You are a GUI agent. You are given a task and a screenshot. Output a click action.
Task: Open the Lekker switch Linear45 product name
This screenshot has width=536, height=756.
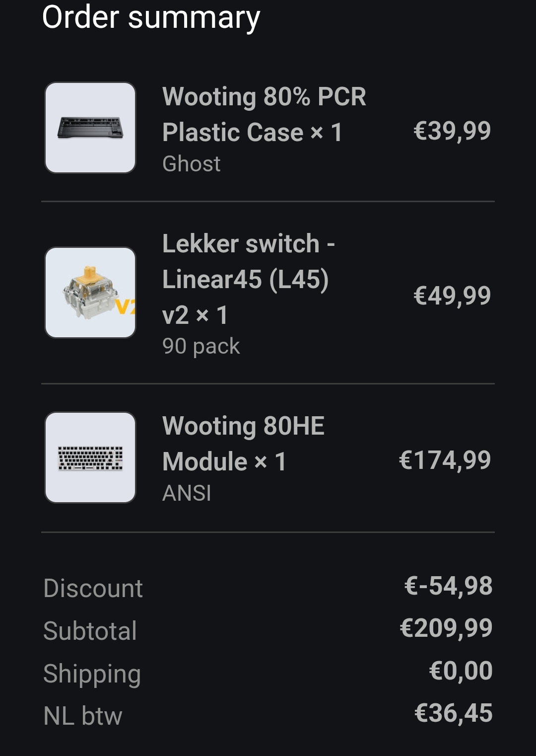tap(248, 279)
